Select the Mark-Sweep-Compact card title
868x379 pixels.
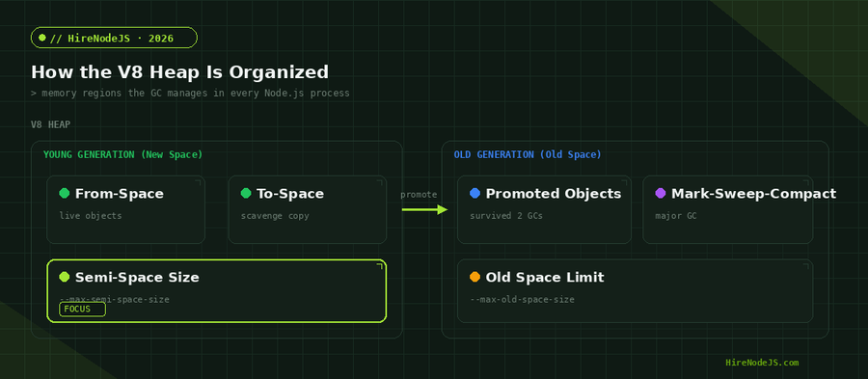coord(753,193)
